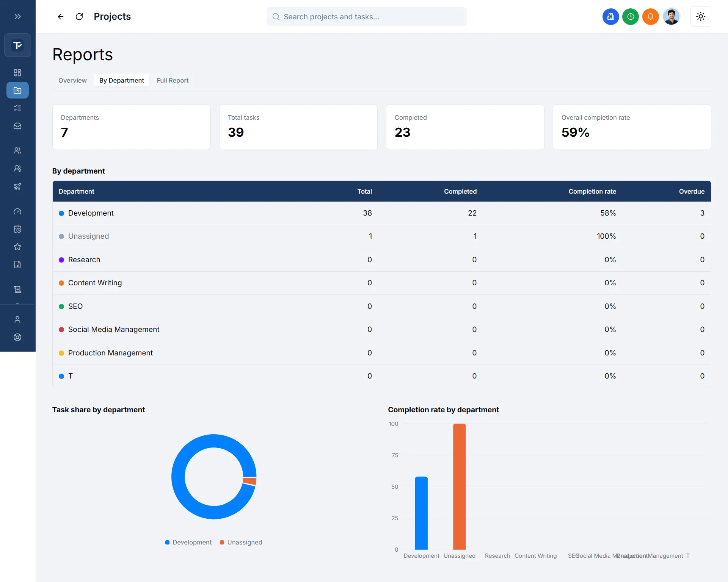Click the red dot beside Social Media Management
728x582 pixels.
[x=61, y=330]
